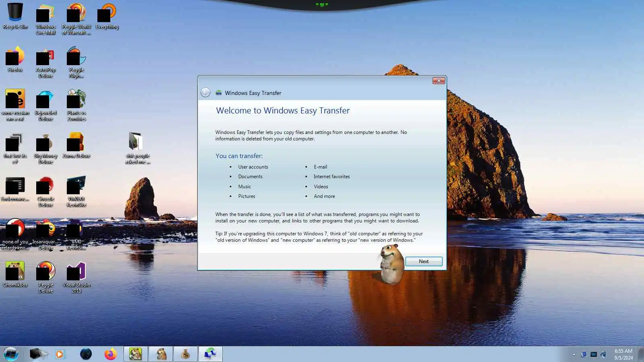644x362 pixels.
Task: Click 'E-mail' list item
Action: pyautogui.click(x=321, y=167)
